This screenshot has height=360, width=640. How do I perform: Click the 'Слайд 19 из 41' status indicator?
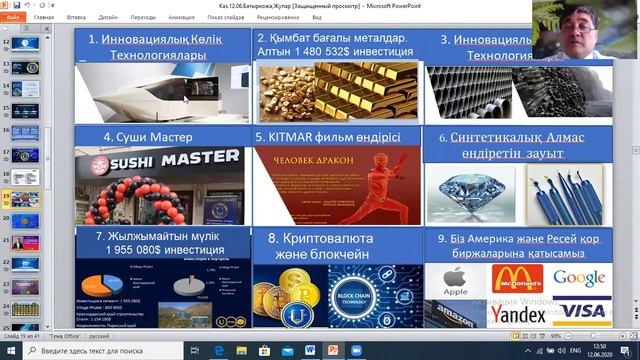[x=22, y=336]
